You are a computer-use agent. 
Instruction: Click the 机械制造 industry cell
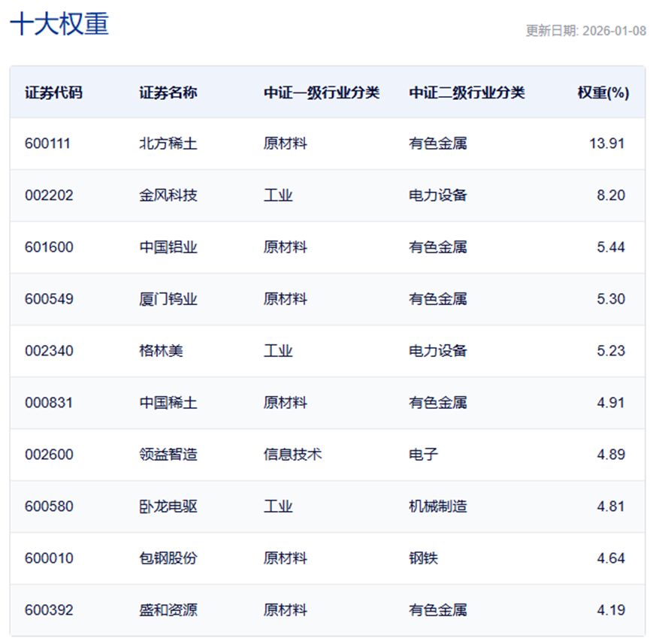(x=438, y=506)
